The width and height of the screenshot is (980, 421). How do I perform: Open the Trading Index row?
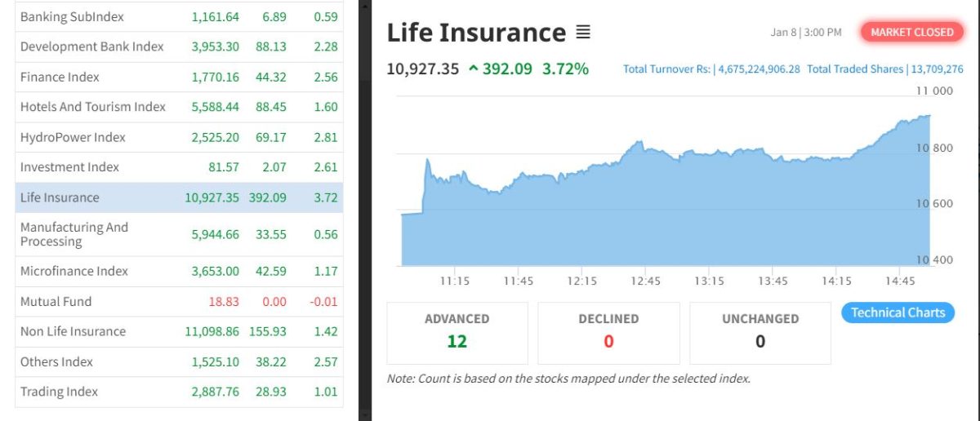tap(59, 392)
